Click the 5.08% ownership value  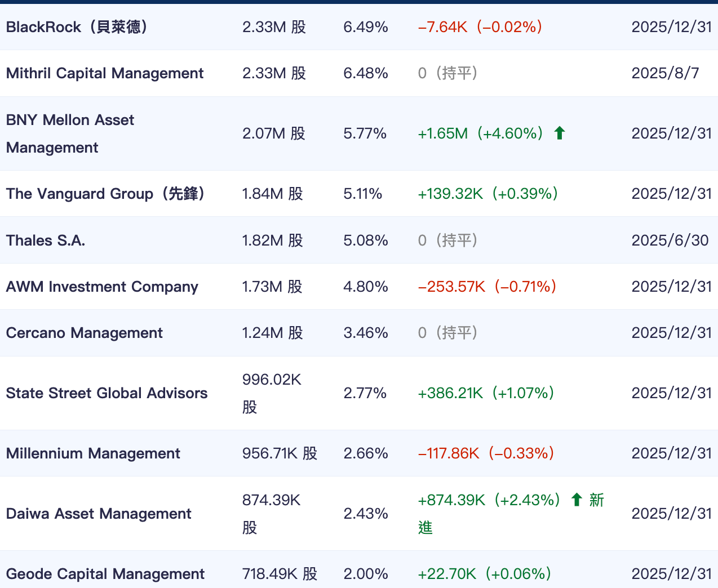point(366,240)
